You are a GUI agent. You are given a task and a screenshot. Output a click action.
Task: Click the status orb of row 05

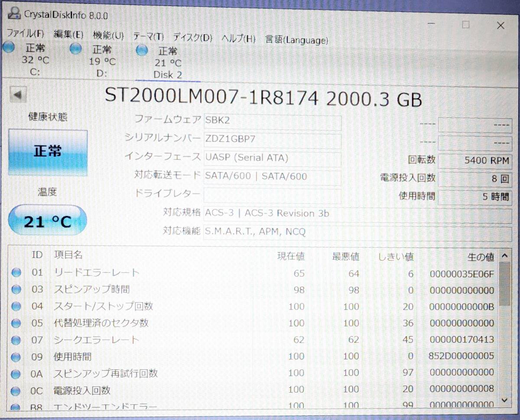point(16,323)
